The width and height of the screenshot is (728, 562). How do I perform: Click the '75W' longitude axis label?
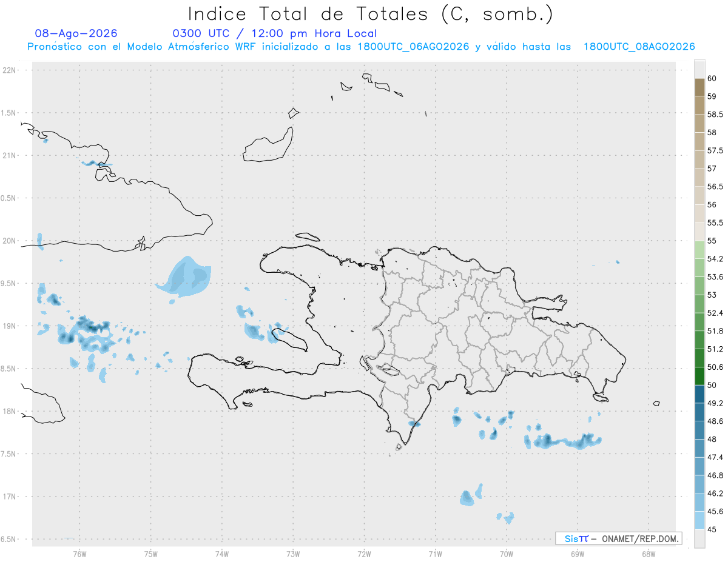click(x=150, y=554)
